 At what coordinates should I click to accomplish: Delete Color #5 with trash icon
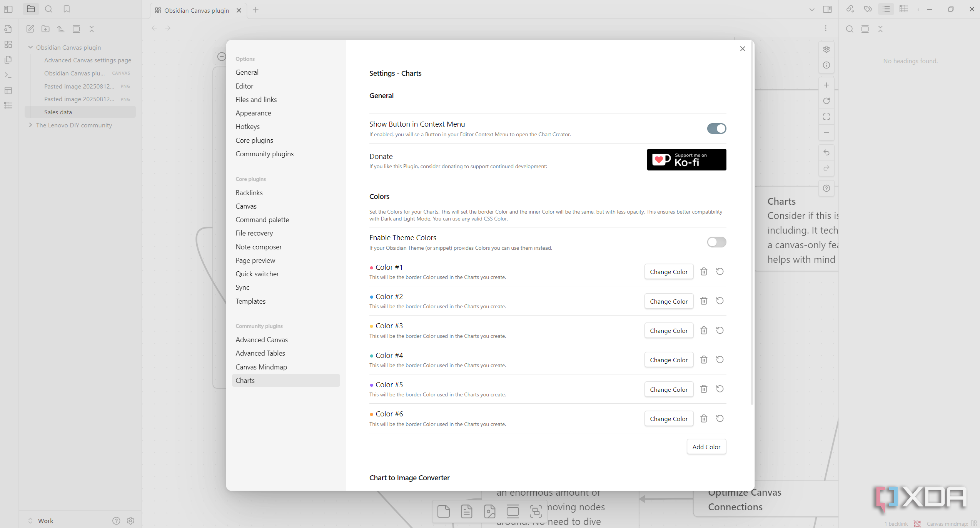coord(704,389)
